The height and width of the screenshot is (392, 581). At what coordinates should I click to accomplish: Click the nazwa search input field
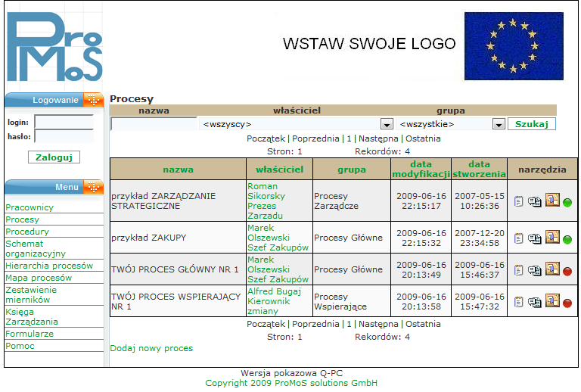(x=154, y=124)
